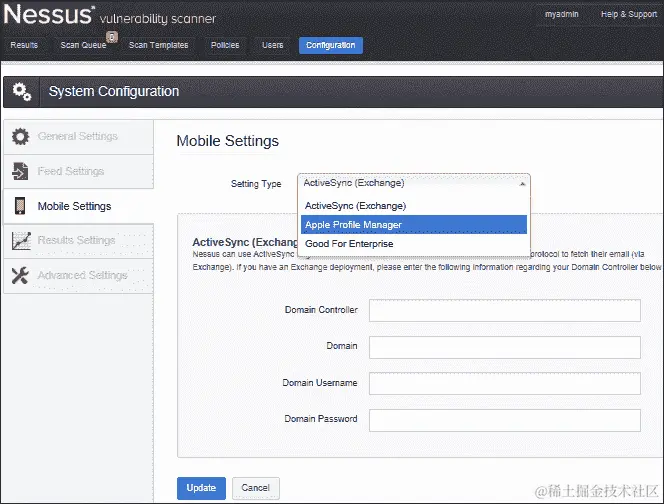Viewport: 664px width, 504px height.
Task: Open Advanced Settings in the sidebar
Action: pyautogui.click(x=78, y=276)
